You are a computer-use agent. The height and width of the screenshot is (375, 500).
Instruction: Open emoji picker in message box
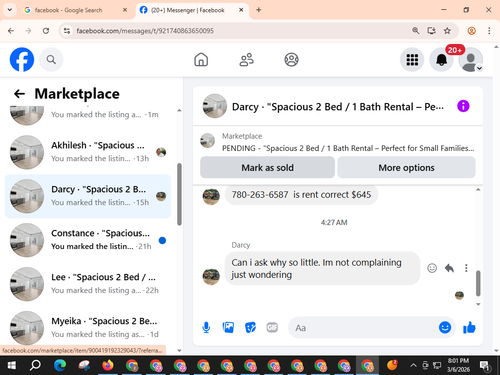pyautogui.click(x=445, y=327)
